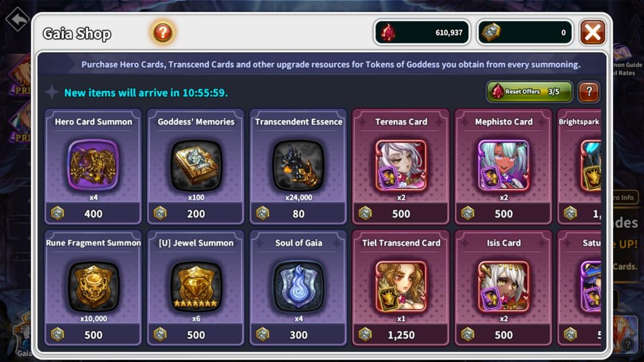Click the Reset Offers 3/5 button
This screenshot has height=362, width=644.
[530, 92]
